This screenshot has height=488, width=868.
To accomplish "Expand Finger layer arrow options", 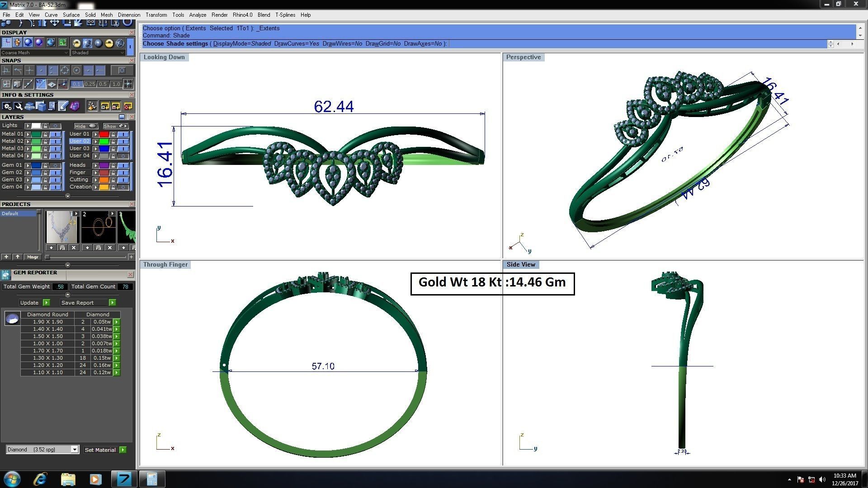I will (95, 173).
